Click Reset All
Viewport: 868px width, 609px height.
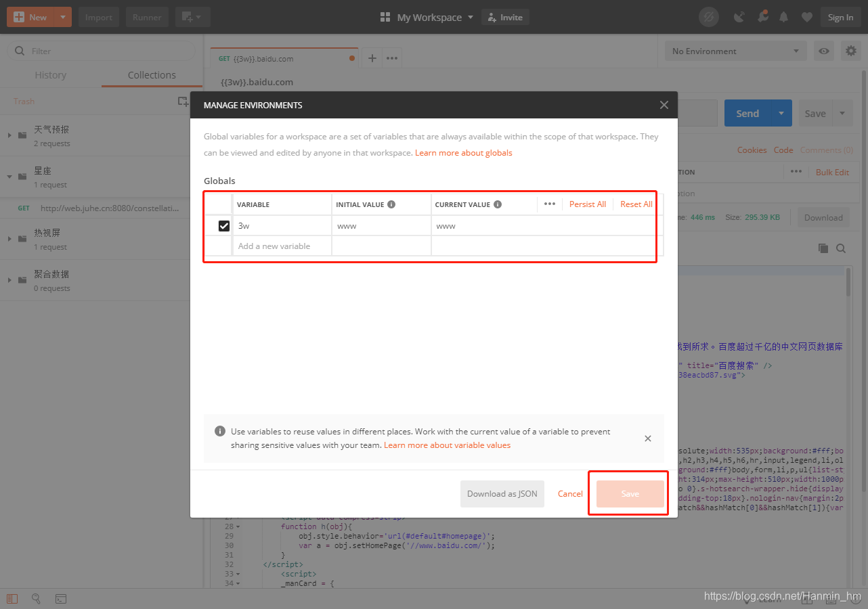tap(636, 204)
